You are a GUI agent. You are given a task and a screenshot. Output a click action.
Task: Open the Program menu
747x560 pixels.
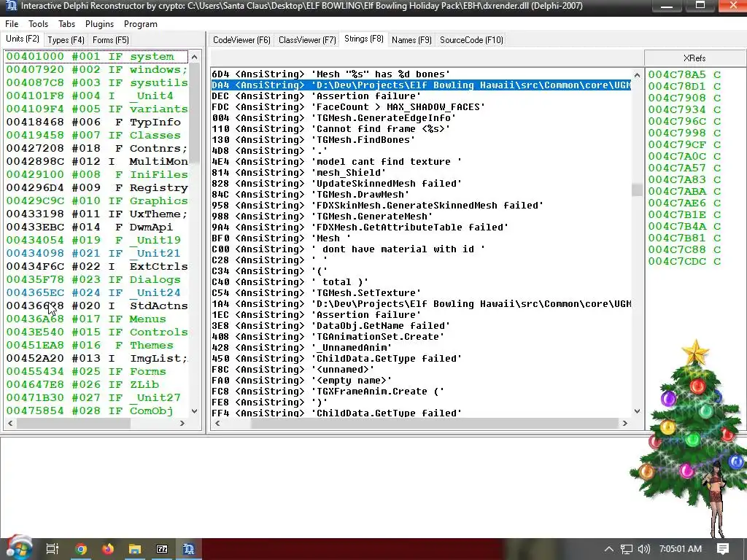(x=141, y=24)
